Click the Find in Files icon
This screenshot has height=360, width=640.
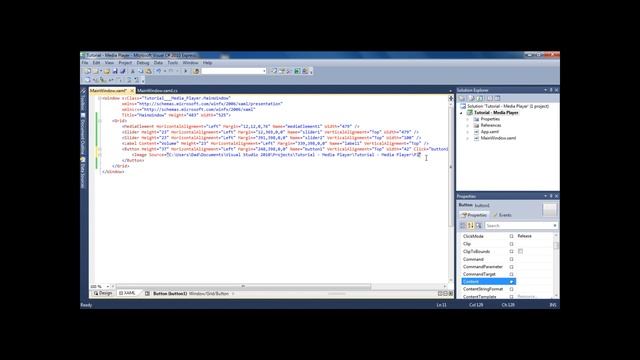tap(196, 71)
